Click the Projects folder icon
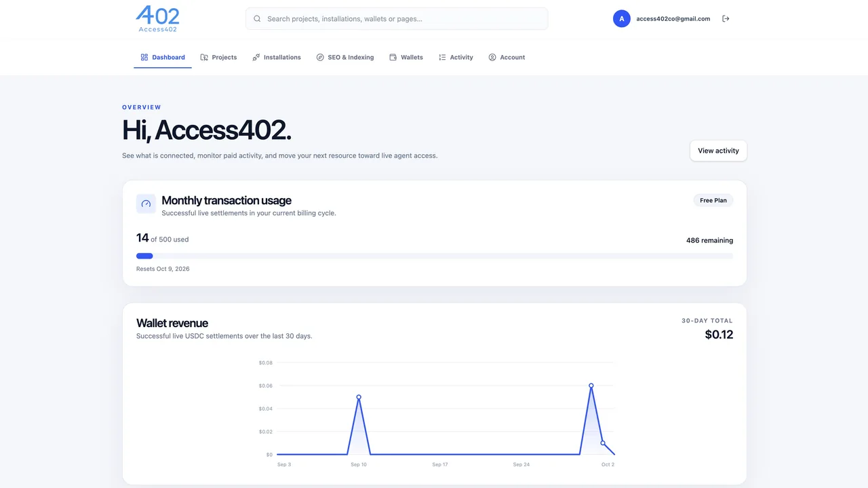Image resolution: width=868 pixels, height=488 pixels. [x=204, y=58]
